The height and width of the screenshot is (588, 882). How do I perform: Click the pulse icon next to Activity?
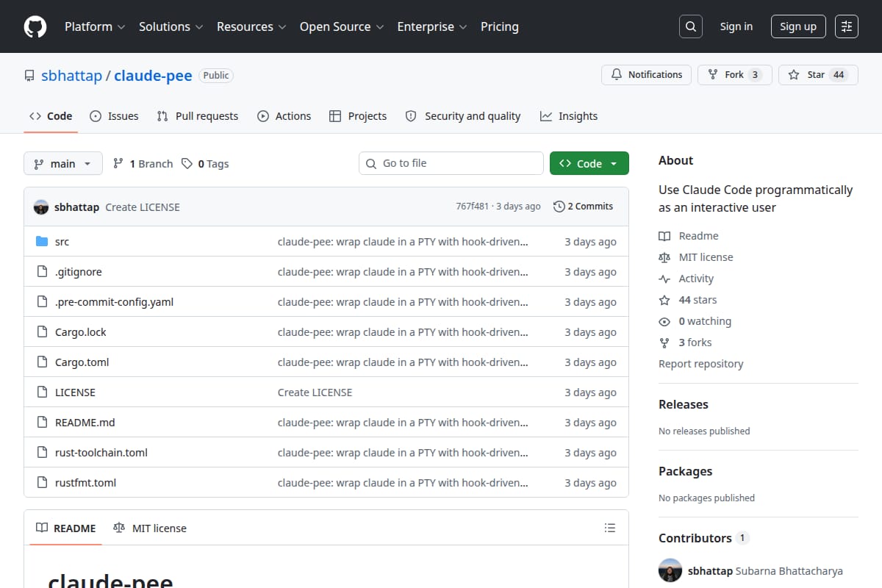(664, 279)
